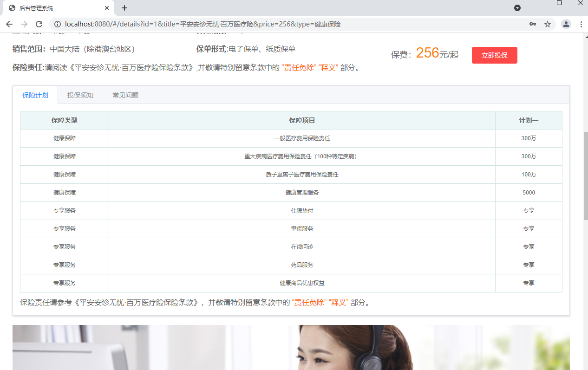Click 300万 in 一般医疗费用 row
The image size is (588, 370).
529,138
